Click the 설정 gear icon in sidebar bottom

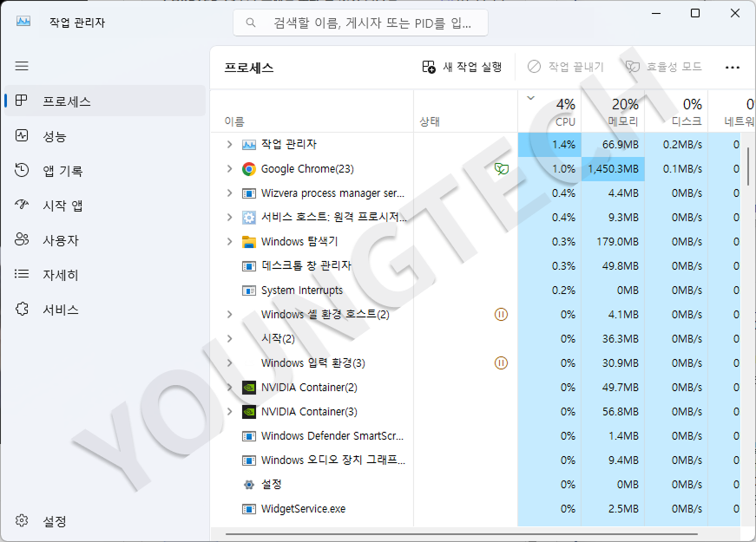[22, 520]
